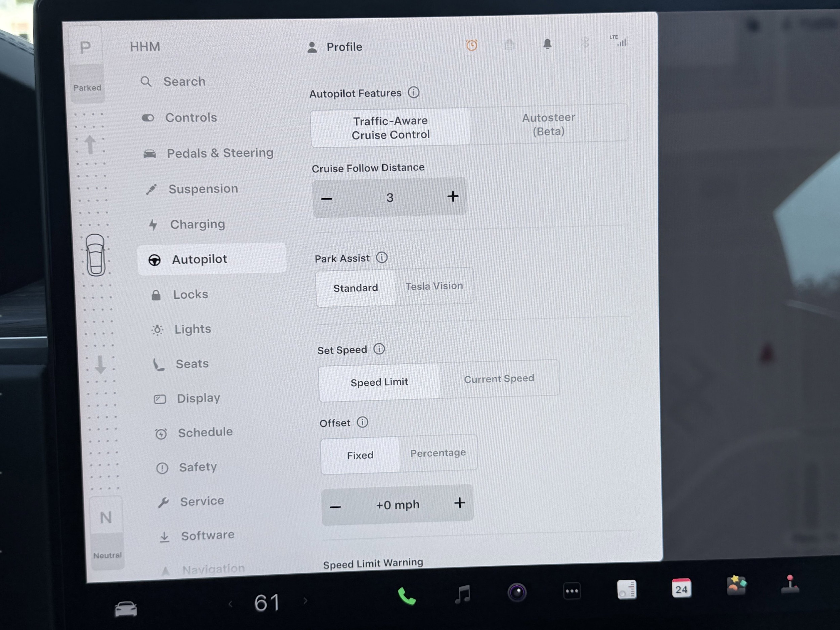Select Autosteer (Beta) option

[548, 124]
